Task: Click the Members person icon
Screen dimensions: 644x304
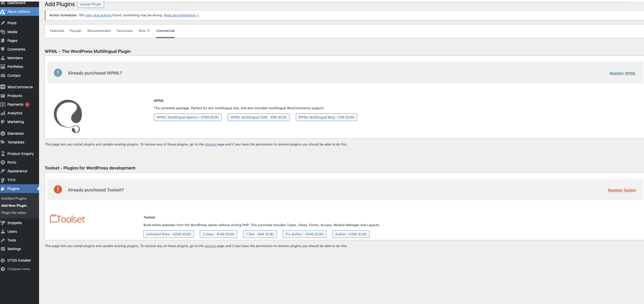Action: click(3, 58)
